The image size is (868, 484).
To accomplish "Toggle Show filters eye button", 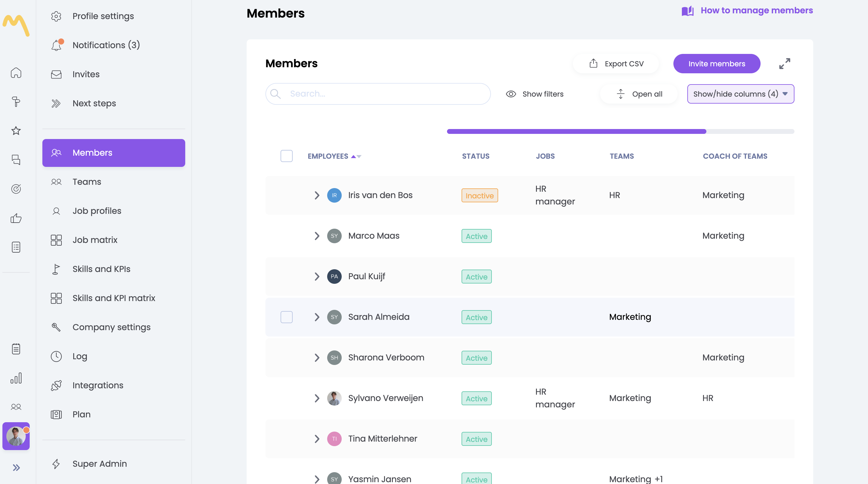I will click(x=534, y=94).
